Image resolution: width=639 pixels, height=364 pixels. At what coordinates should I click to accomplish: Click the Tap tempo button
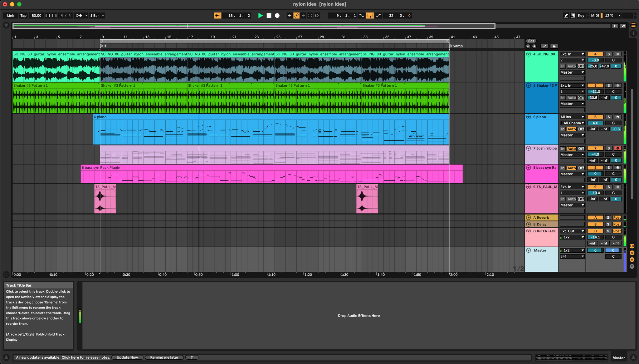click(x=23, y=16)
